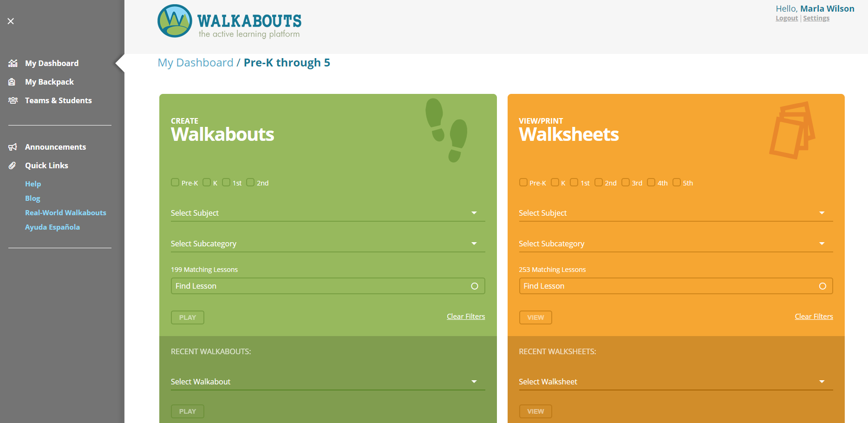Open the Help quick link
The width and height of the screenshot is (868, 423).
[x=33, y=184]
